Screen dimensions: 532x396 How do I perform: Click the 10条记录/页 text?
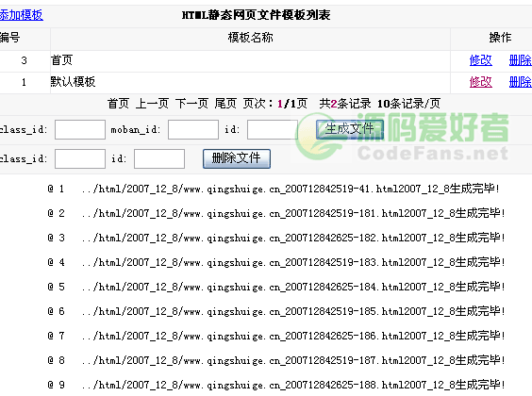click(x=408, y=104)
